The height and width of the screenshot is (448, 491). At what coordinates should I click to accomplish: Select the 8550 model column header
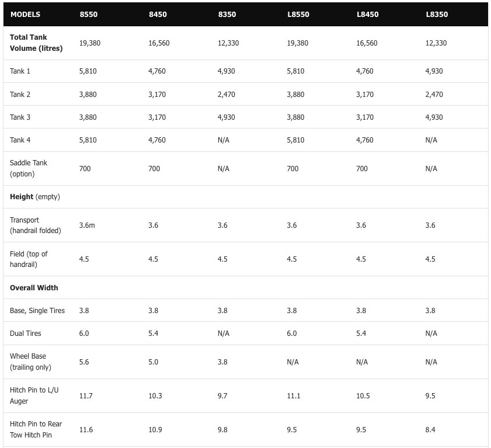click(x=89, y=15)
